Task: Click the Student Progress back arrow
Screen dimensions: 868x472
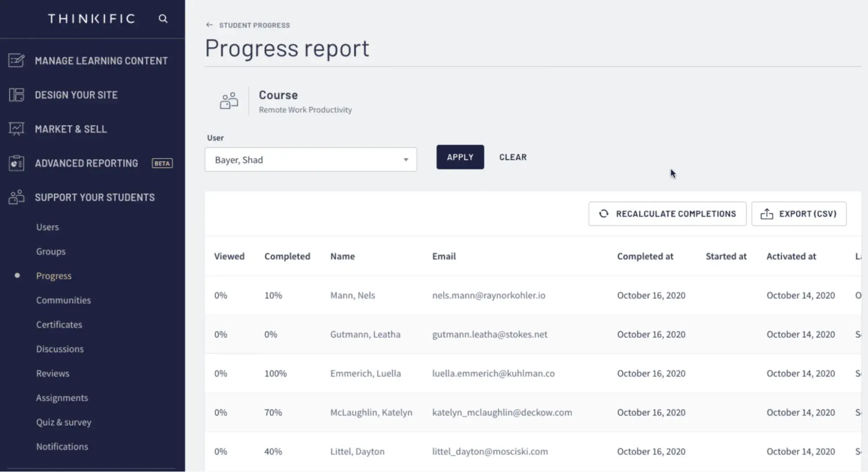Action: pyautogui.click(x=209, y=24)
